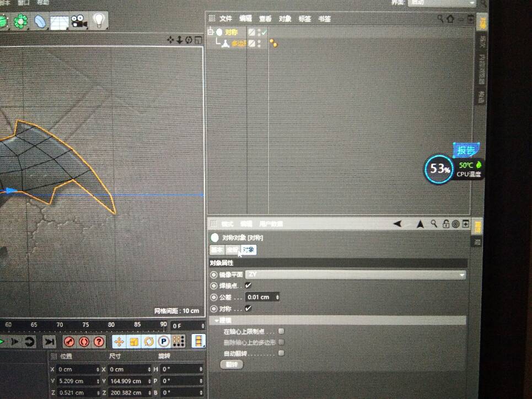
Task: Toggle rotation keying with orange rotate icon
Action: click(x=149, y=341)
